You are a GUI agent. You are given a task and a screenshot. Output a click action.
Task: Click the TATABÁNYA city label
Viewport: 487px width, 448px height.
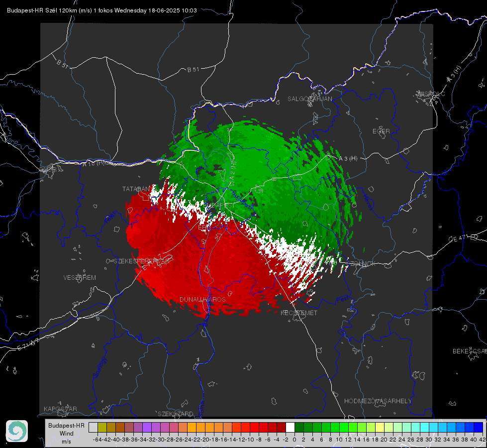[x=139, y=189]
